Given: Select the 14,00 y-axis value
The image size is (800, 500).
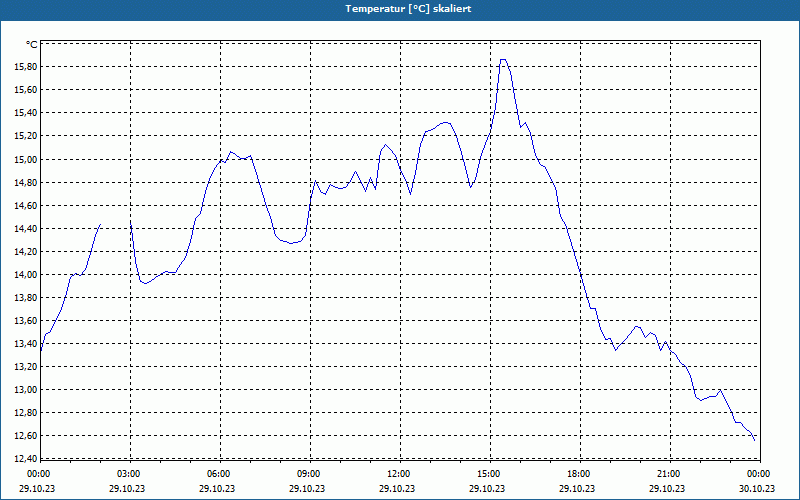Looking at the screenshot, I should point(25,274).
